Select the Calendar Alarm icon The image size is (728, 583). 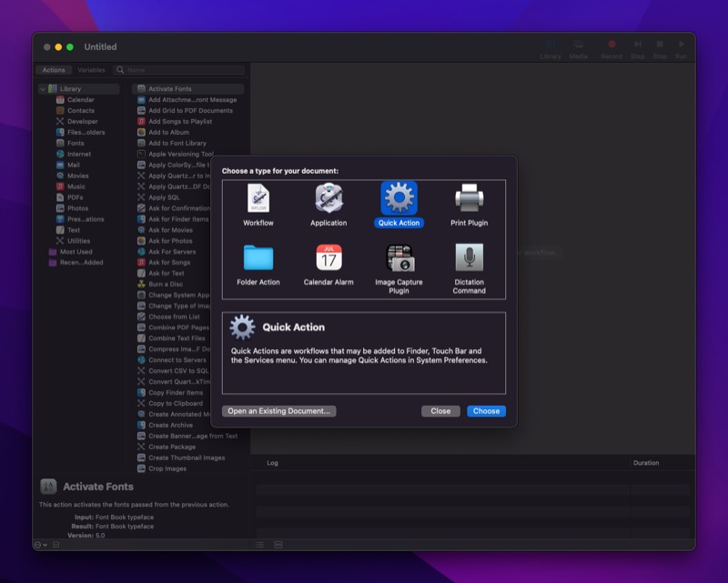329,257
